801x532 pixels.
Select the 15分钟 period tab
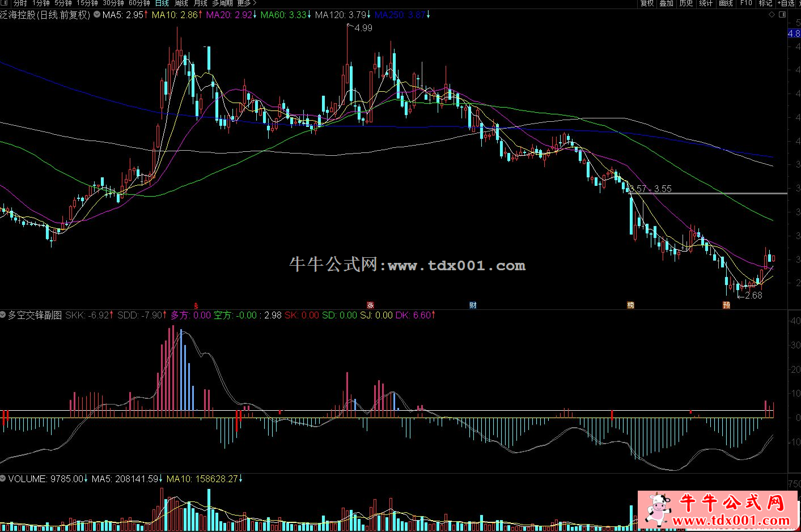click(87, 3)
